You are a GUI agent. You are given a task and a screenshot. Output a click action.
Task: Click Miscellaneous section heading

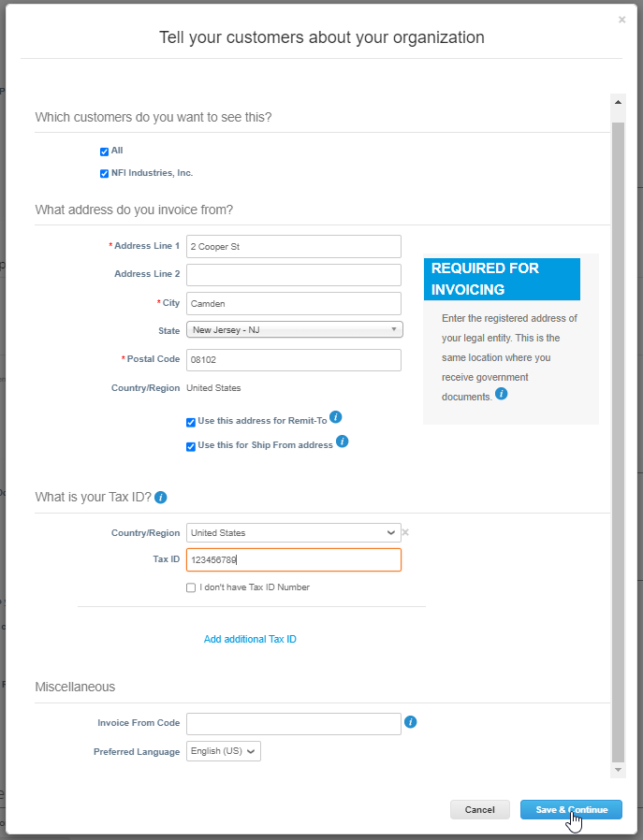pyautogui.click(x=75, y=687)
